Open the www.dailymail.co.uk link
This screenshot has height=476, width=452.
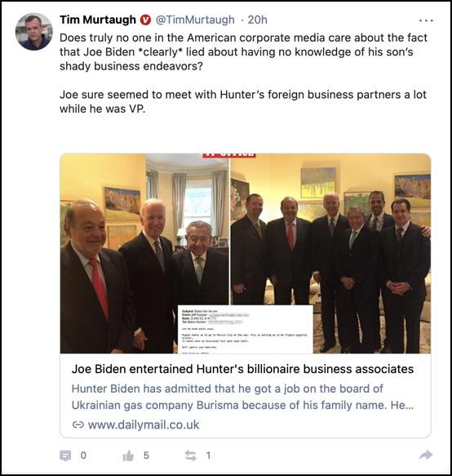[x=144, y=425]
